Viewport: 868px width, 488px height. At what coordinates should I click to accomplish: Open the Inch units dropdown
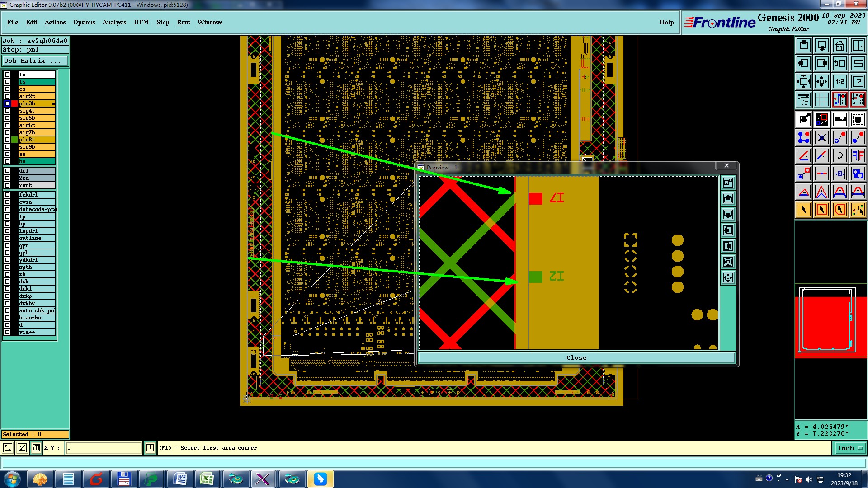click(x=850, y=448)
